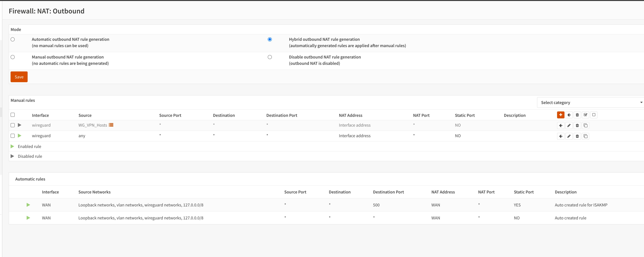644x257 pixels.
Task: Move selected rules before wireguard any rule
Action: (x=561, y=136)
